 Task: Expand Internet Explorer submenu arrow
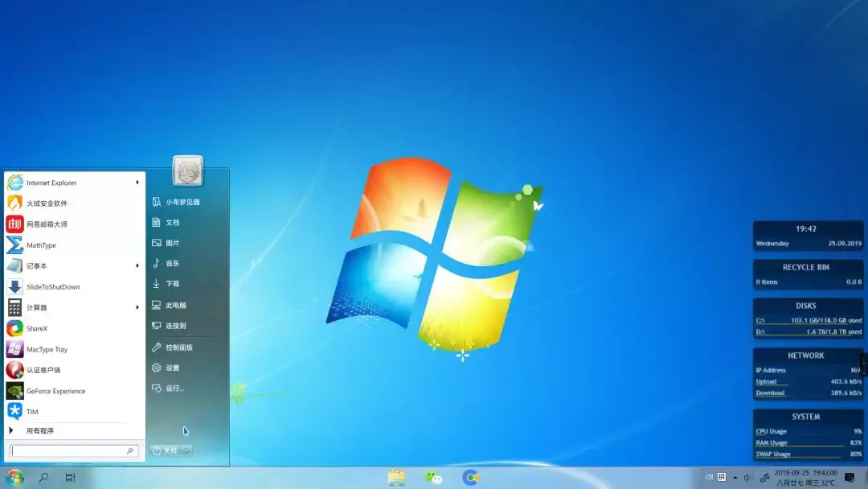pos(137,183)
